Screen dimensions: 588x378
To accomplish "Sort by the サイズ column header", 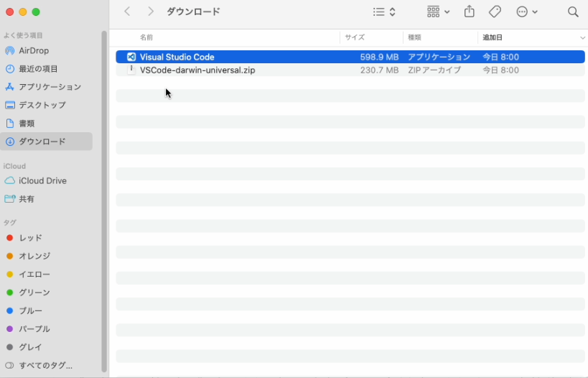I will tap(355, 37).
